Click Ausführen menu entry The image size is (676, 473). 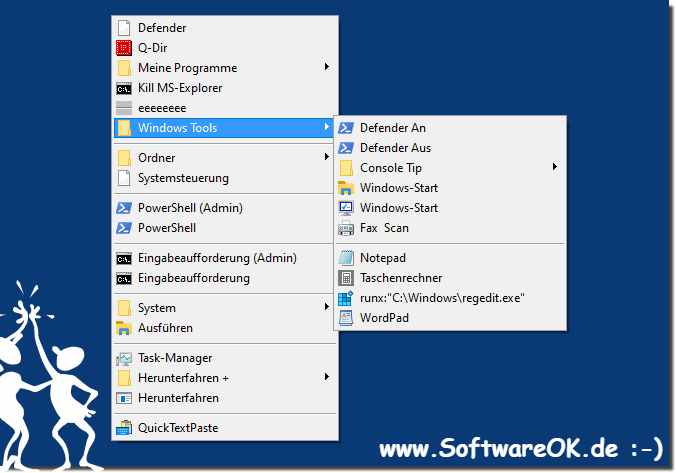225,328
